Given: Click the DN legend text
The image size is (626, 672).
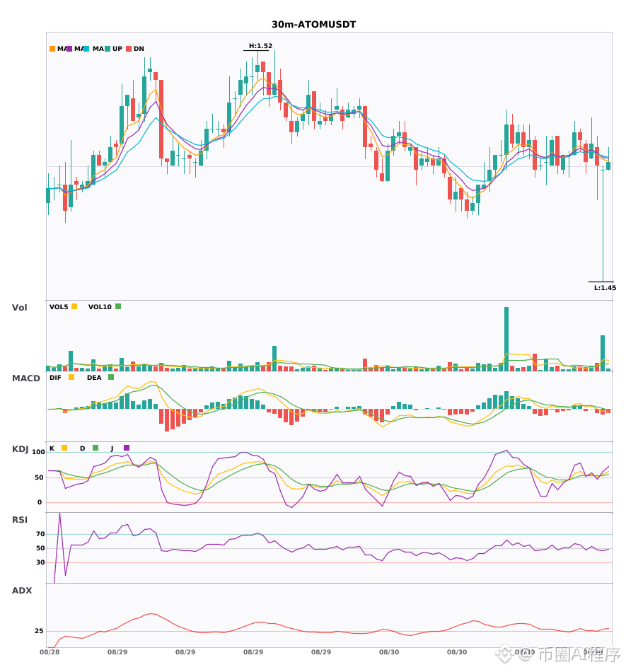Looking at the screenshot, I should (139, 49).
